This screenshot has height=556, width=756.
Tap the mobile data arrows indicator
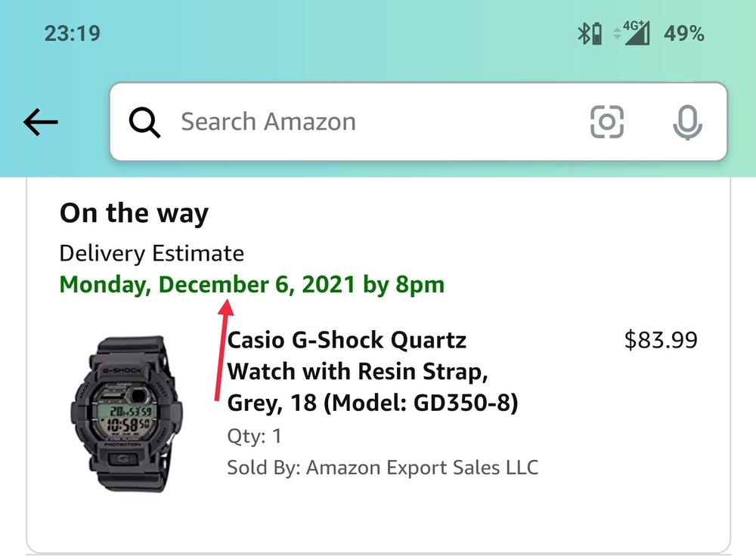tap(617, 35)
